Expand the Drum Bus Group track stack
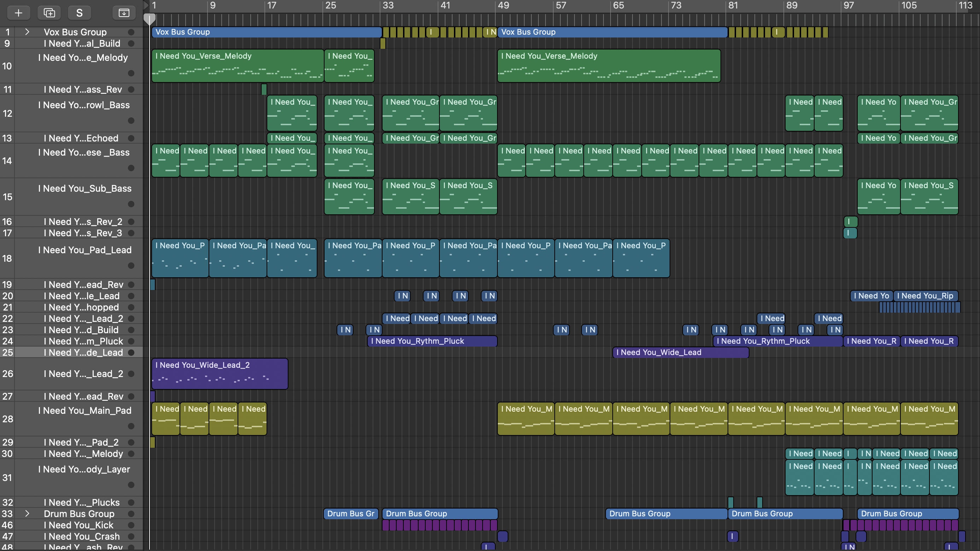Screen dimensions: 980x551 pos(27,514)
